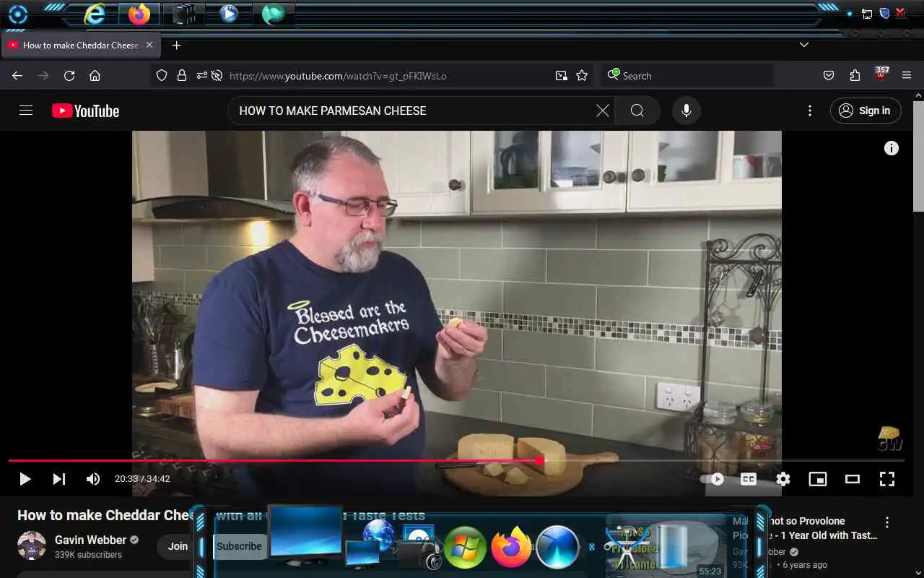Enable the miniplayer mode
This screenshot has height=578, width=924.
click(x=818, y=479)
